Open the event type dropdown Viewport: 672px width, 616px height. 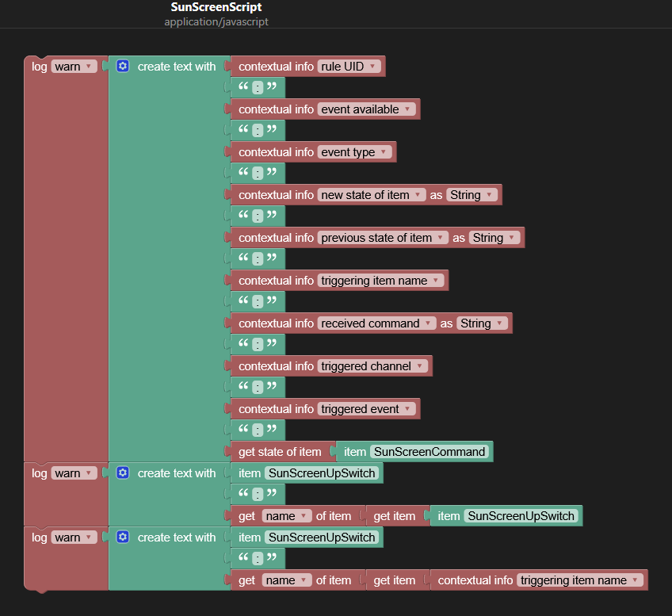point(354,152)
